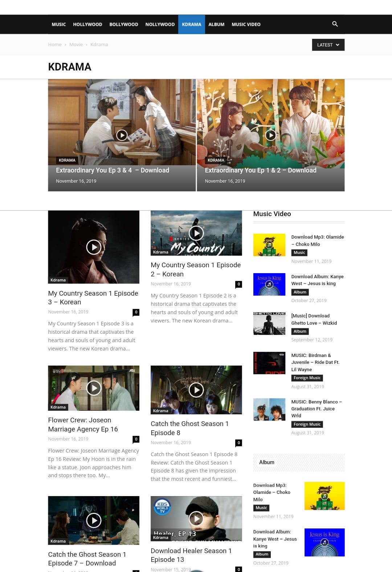Click KDRAMA tag on Extraordinary You Ep 3 & 4
The width and height of the screenshot is (392, 572).
(x=67, y=160)
